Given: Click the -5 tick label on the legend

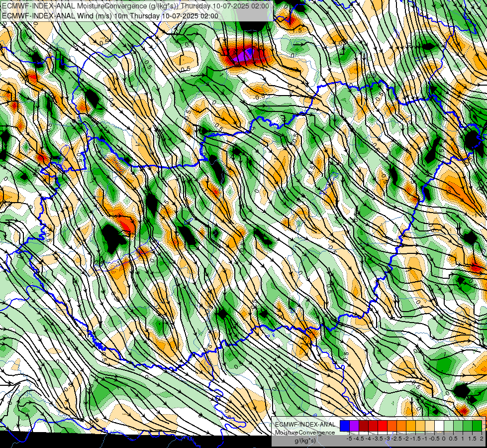Looking at the screenshot, I should point(349,439).
